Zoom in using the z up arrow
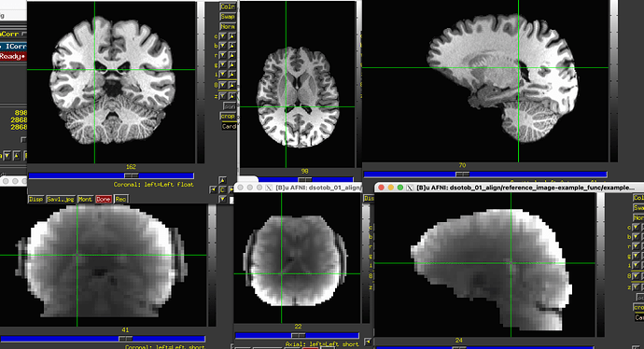 [x=232, y=96]
